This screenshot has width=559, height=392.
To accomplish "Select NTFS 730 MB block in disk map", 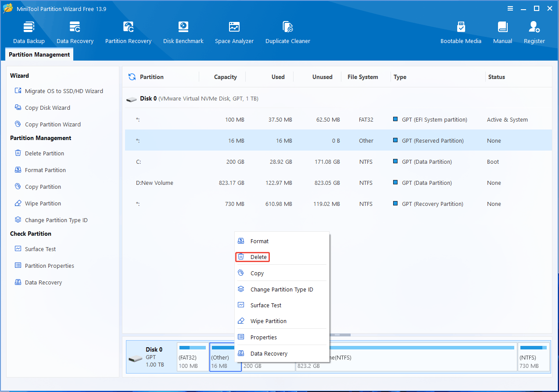I will tap(534, 357).
